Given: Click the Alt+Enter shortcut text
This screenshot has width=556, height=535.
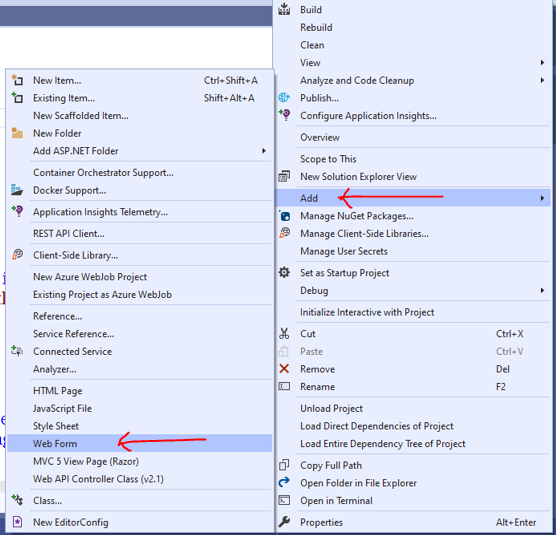Looking at the screenshot, I should (516, 522).
